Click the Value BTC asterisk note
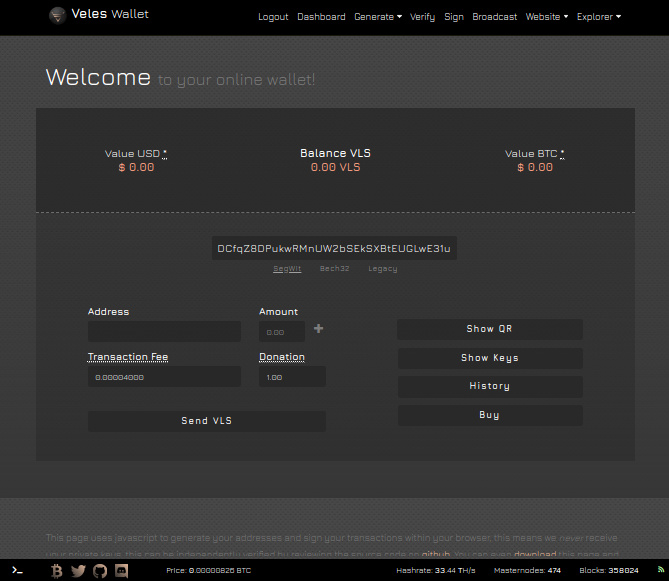The height and width of the screenshot is (581, 669). click(x=562, y=154)
